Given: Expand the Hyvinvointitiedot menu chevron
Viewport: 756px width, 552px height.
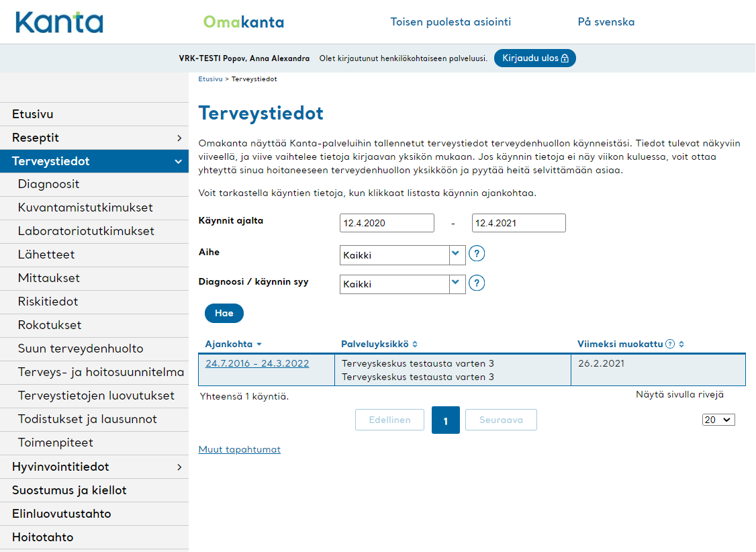Looking at the screenshot, I should click(179, 467).
